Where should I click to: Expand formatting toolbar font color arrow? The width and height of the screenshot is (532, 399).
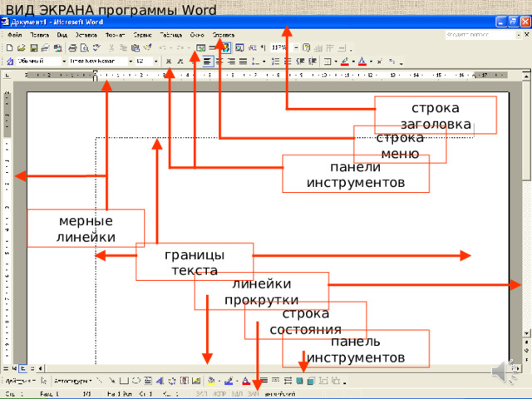click(x=371, y=62)
